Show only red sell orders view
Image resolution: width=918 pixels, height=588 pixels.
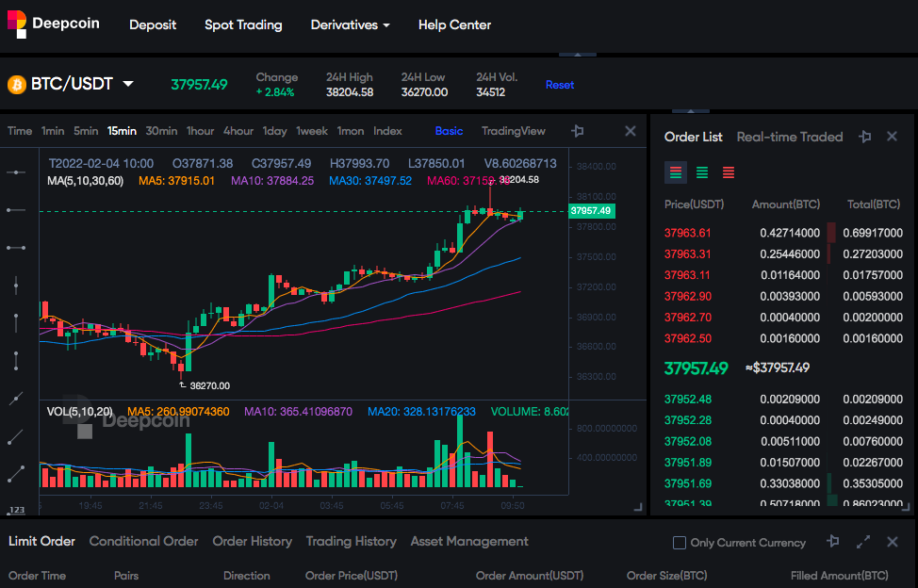pos(729,172)
